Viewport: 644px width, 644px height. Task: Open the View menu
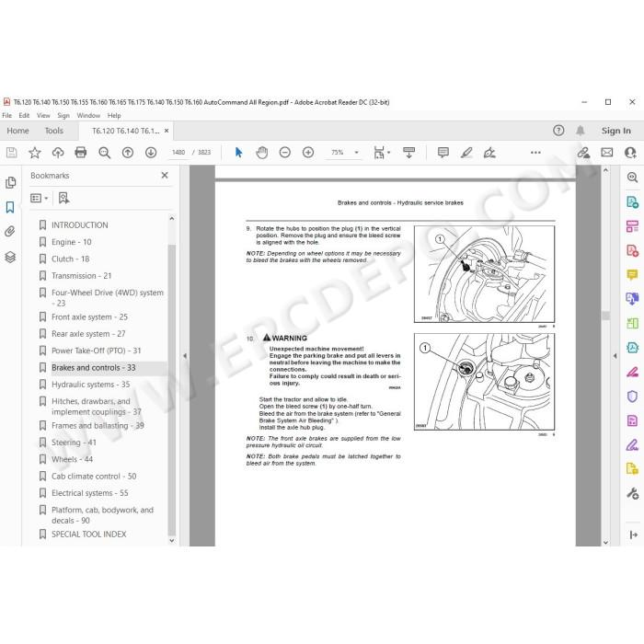click(x=43, y=115)
